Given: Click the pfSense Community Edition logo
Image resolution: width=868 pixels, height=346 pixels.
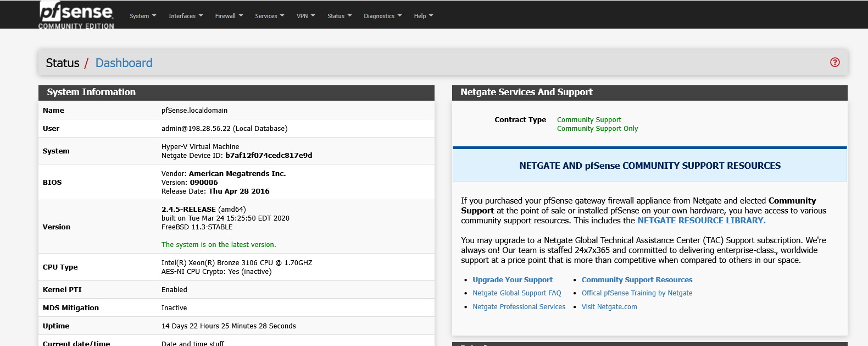Looking at the screenshot, I should [76, 15].
